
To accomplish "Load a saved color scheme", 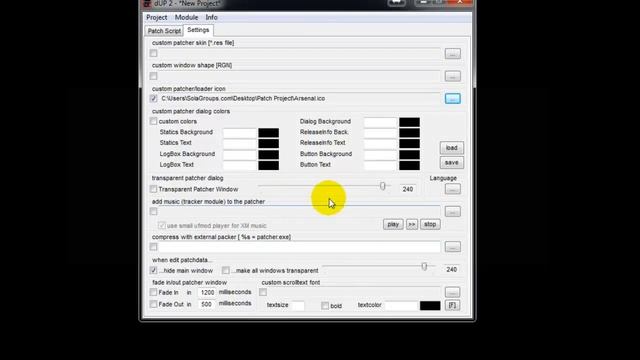I will point(451,148).
